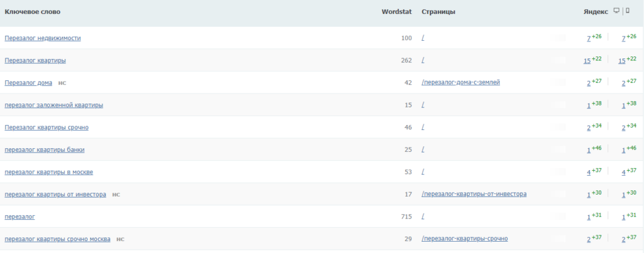Click «нс» badge beside «перезалог квартиры срочно москва»
This screenshot has width=644, height=253.
120,239
